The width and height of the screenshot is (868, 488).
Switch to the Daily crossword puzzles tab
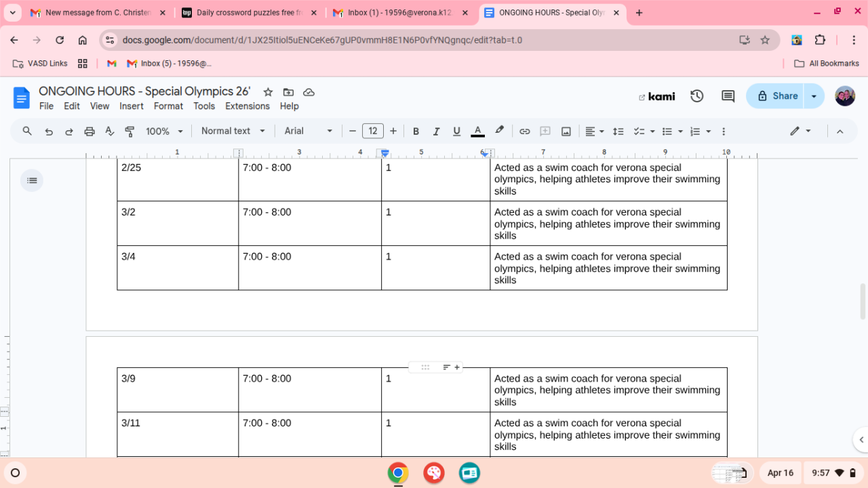click(x=248, y=13)
